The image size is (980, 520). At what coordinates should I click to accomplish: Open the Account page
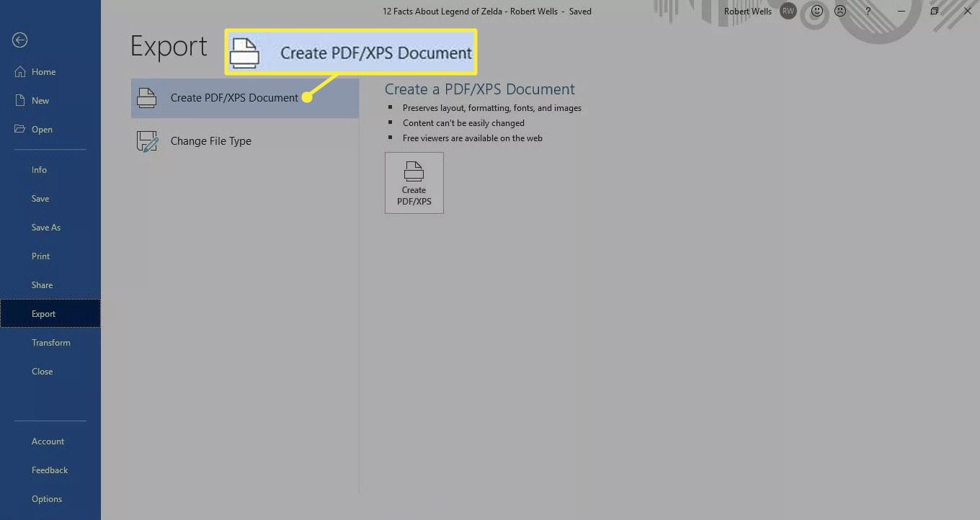click(50, 441)
